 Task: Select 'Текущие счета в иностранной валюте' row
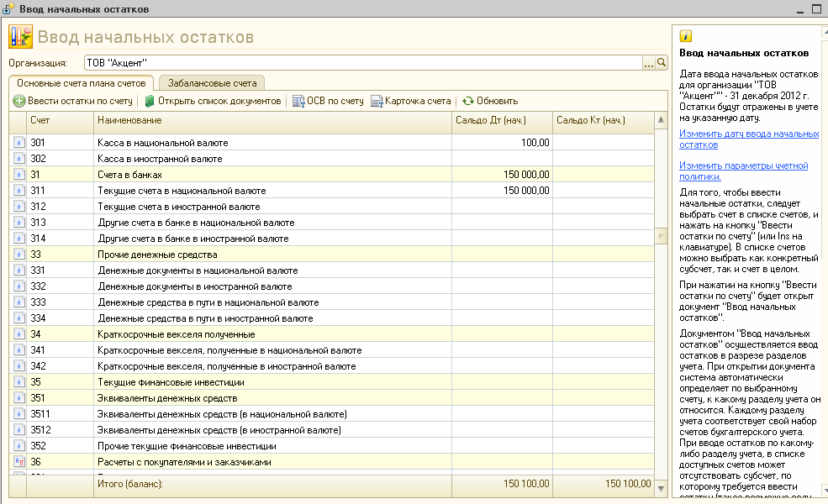click(332, 207)
